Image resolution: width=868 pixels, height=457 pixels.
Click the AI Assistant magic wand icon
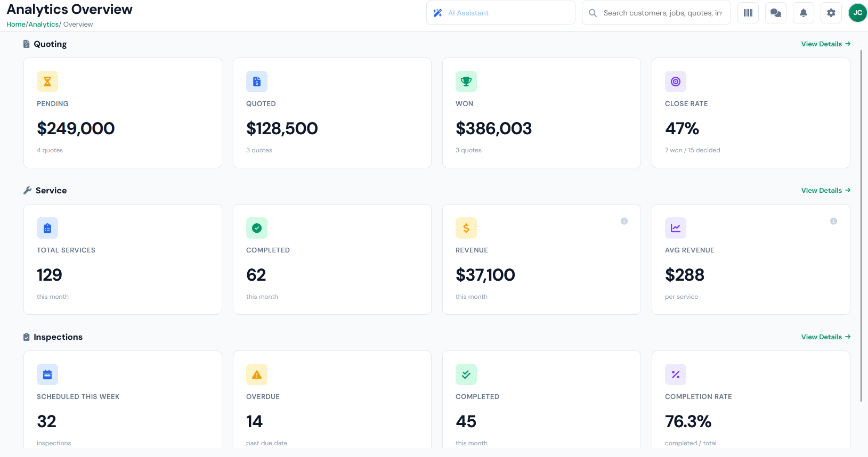point(437,13)
